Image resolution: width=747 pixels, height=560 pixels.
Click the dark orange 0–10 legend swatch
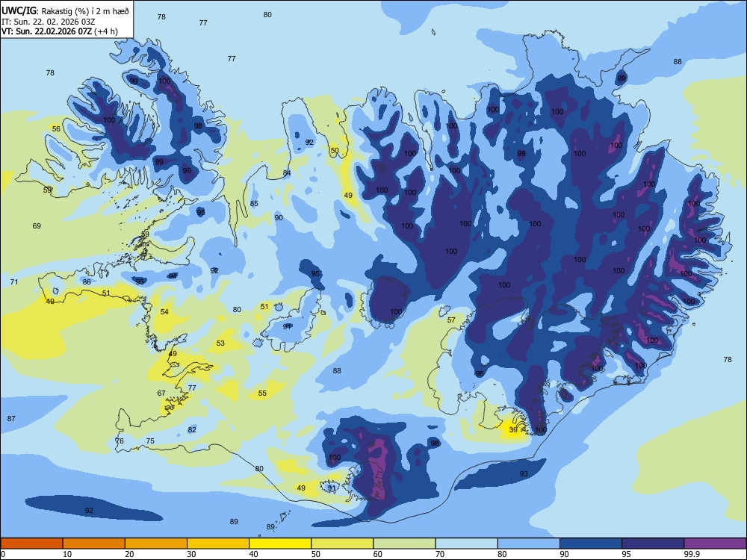click(x=31, y=544)
